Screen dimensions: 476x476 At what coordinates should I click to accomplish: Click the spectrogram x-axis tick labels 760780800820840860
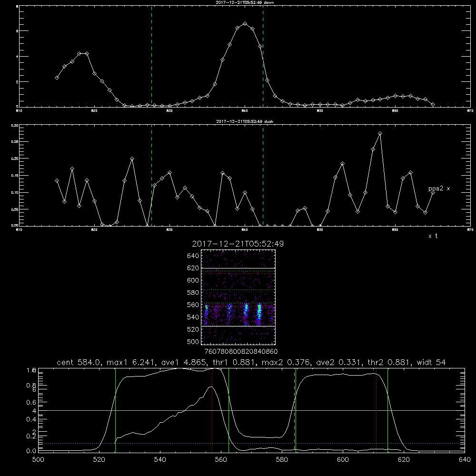coord(241,352)
